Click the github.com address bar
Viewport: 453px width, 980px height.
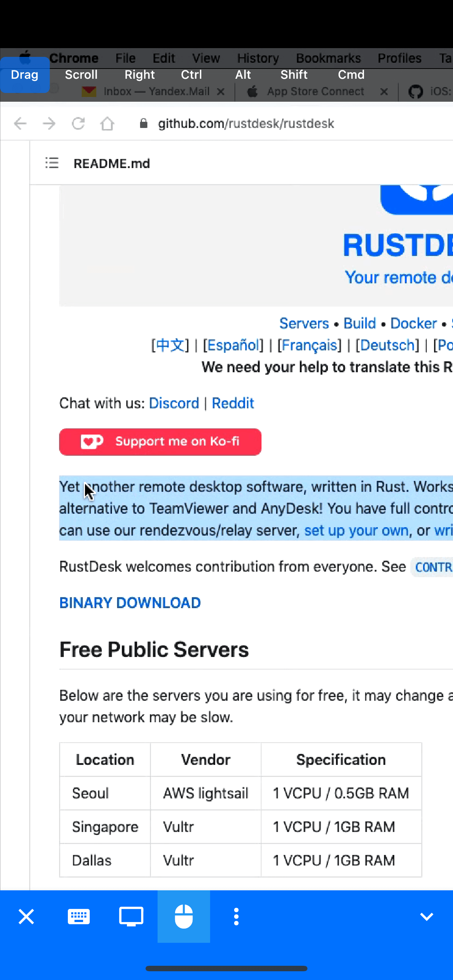246,124
